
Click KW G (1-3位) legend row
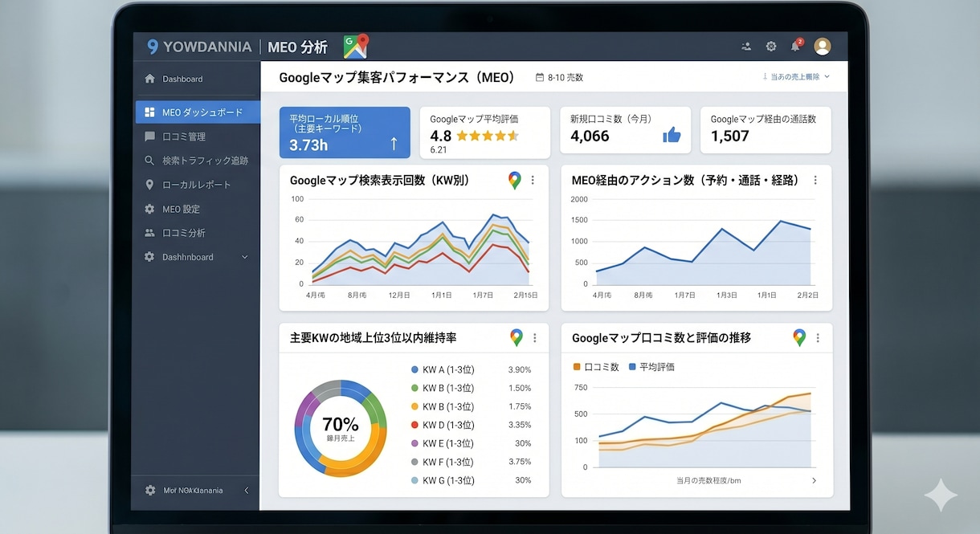pyautogui.click(x=471, y=480)
